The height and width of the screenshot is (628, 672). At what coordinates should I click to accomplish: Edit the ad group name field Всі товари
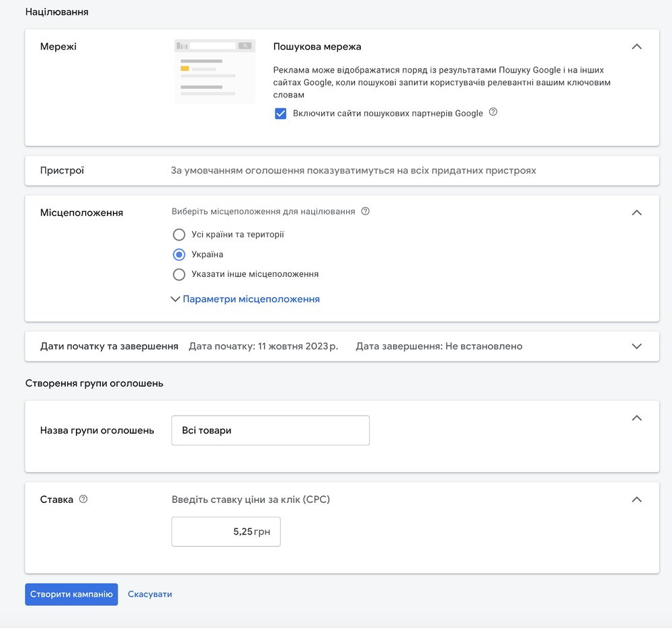coord(270,430)
